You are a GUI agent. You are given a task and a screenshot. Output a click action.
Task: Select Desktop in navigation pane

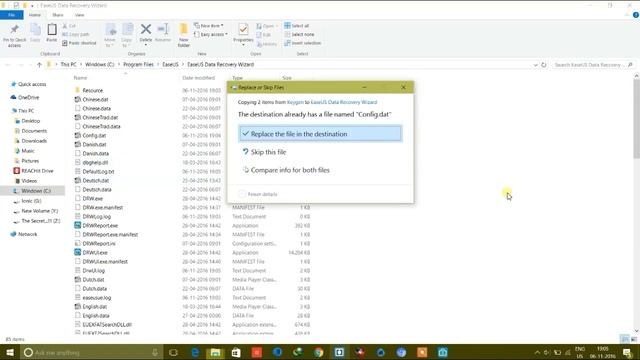[27, 121]
